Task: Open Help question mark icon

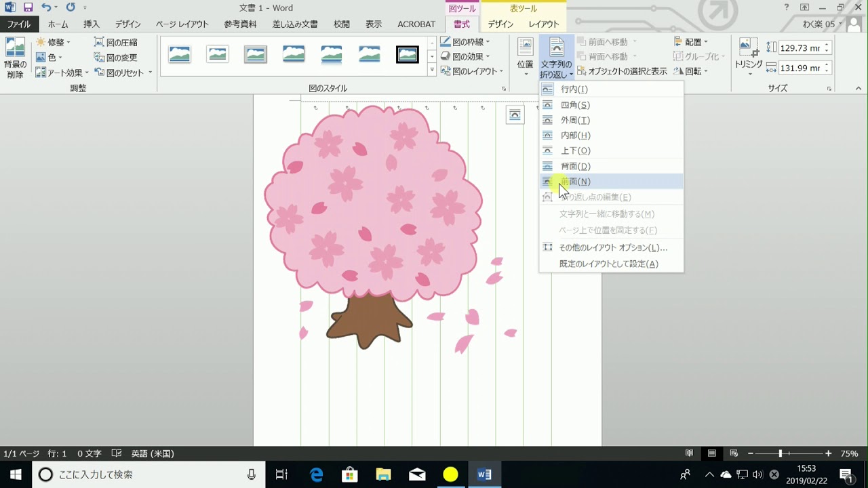Action: 787,7
